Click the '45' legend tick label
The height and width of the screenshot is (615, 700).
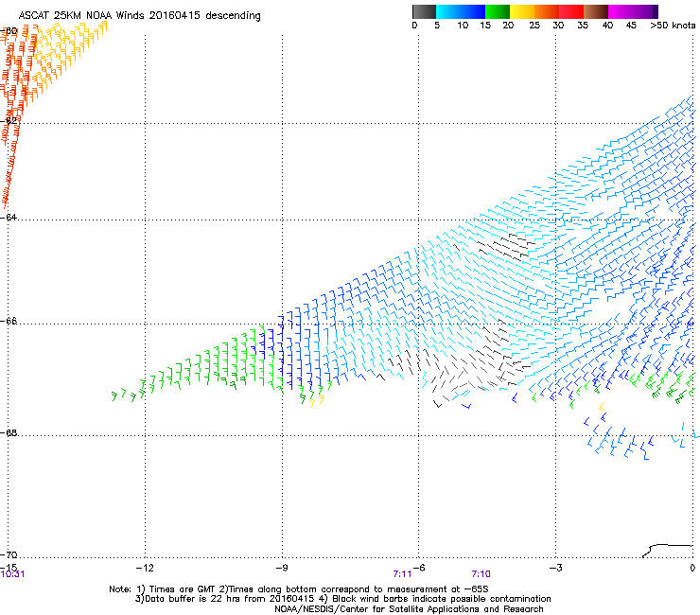[631, 26]
